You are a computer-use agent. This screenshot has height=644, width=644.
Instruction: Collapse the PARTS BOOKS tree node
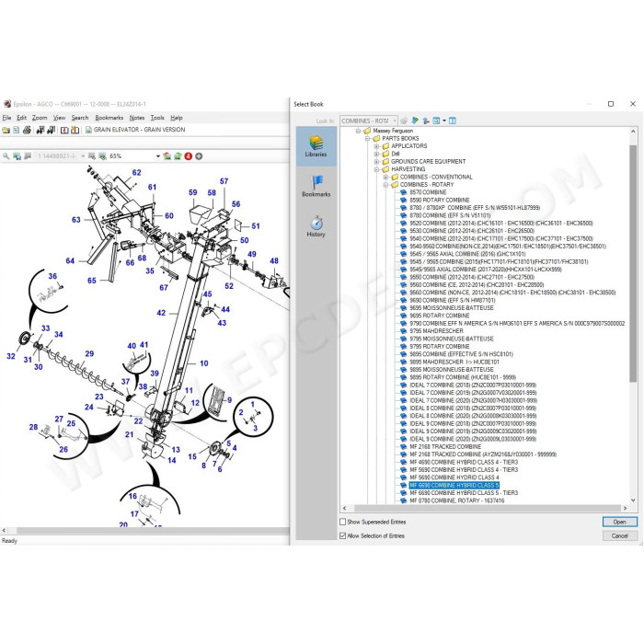368,138
